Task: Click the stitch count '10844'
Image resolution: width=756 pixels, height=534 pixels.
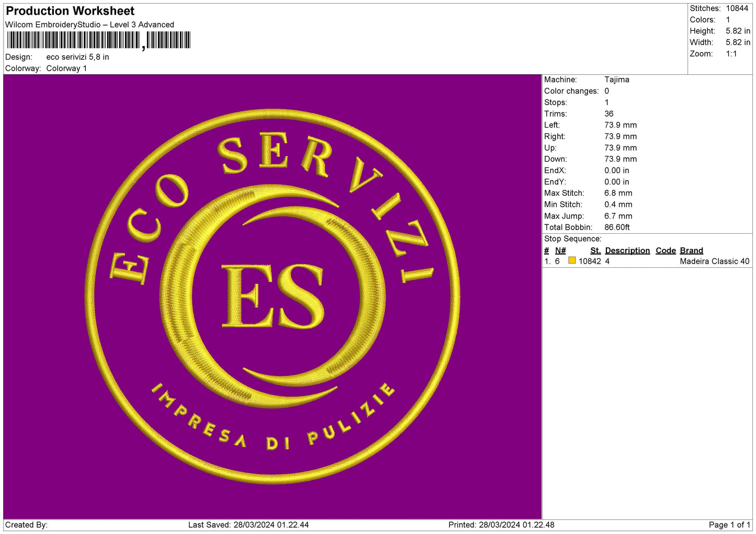Action: pos(737,8)
